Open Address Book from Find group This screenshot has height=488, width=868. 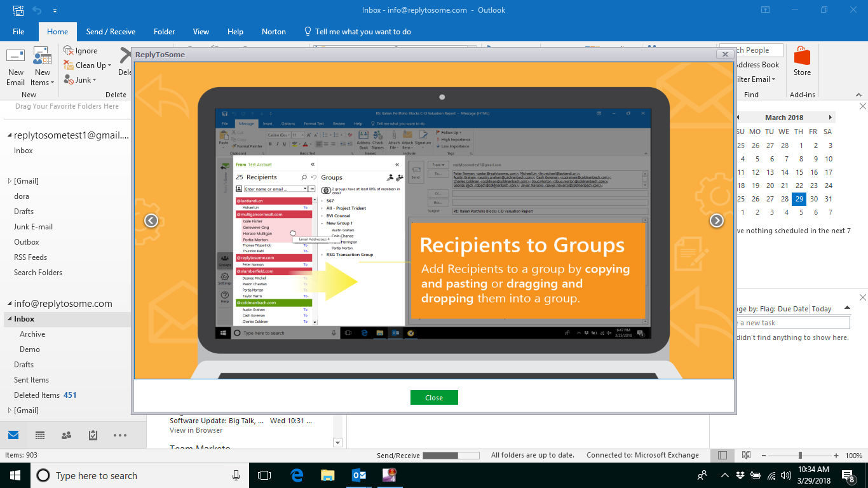click(757, 65)
